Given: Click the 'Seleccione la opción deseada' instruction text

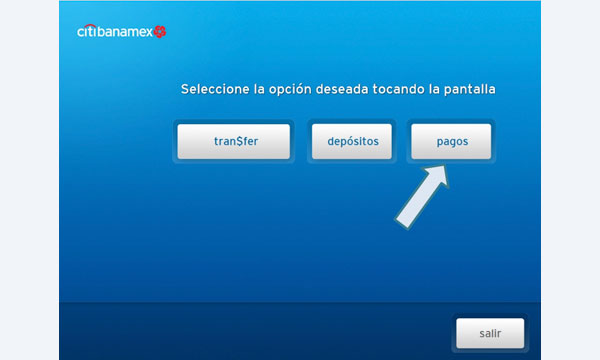Looking at the screenshot, I should tap(338, 89).
